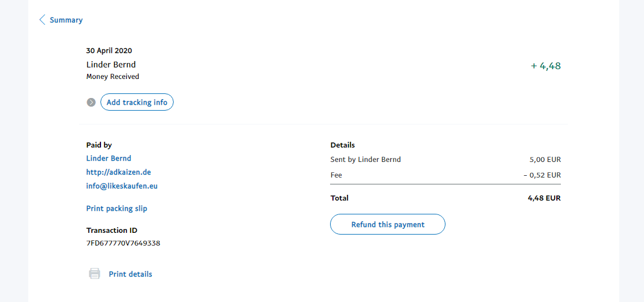644x302 pixels.
Task: Click the transaction ID 7FD677770V7649338
Action: pyautogui.click(x=123, y=243)
